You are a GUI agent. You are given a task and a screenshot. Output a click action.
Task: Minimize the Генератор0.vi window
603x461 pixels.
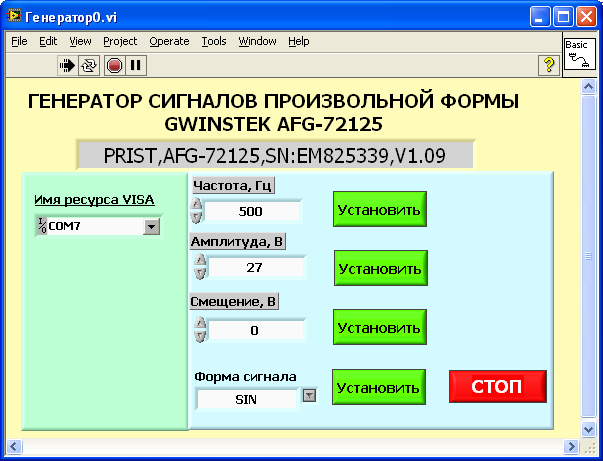540,17
